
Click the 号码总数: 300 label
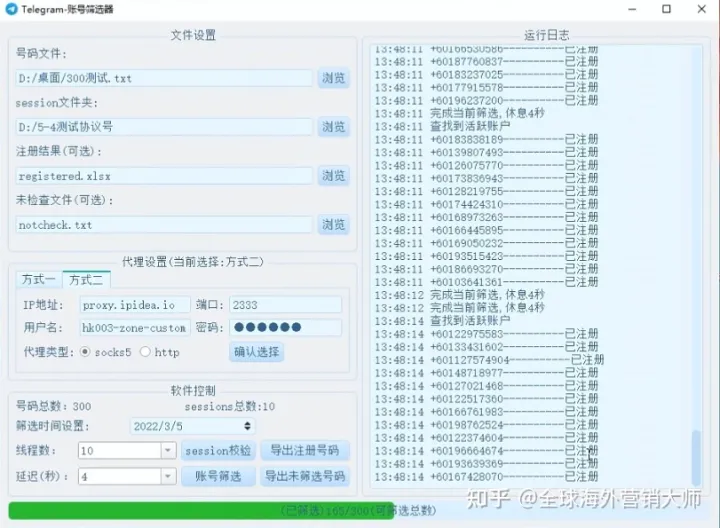54,406
